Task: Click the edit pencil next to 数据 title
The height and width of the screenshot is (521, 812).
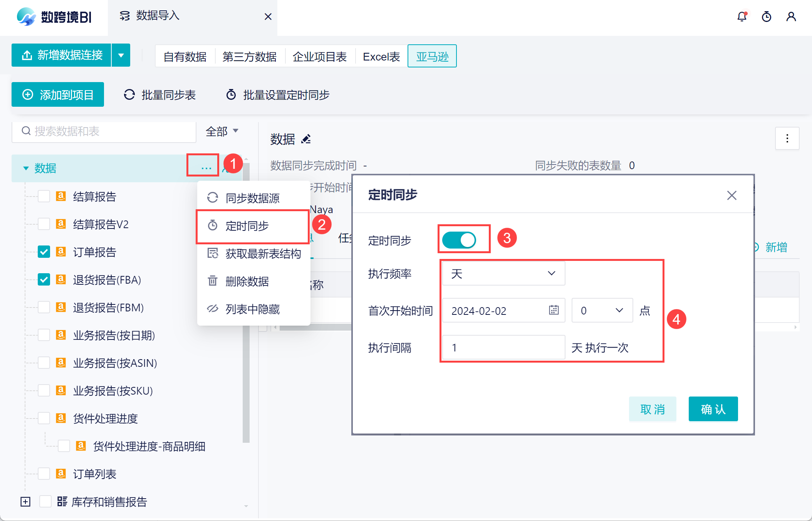Action: point(306,139)
